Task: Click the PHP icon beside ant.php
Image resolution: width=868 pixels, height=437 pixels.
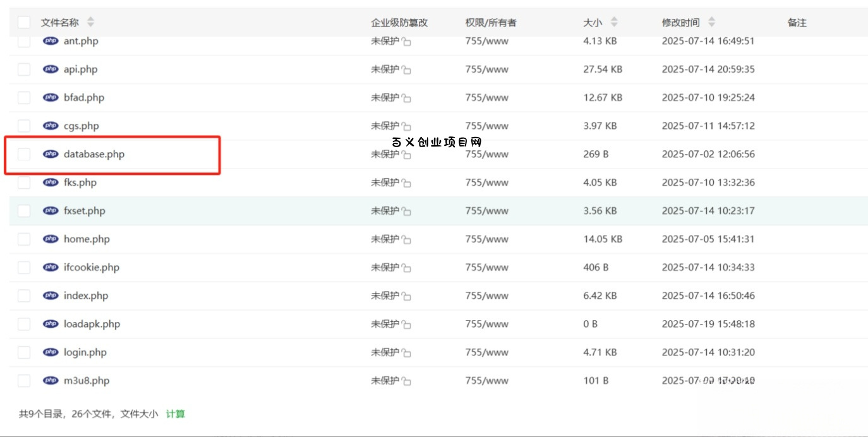Action: click(51, 41)
